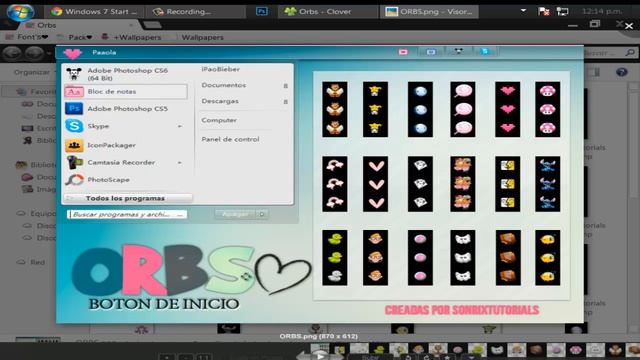Select Red in the Explorer sidebar
The image size is (640, 360).
click(x=31, y=262)
